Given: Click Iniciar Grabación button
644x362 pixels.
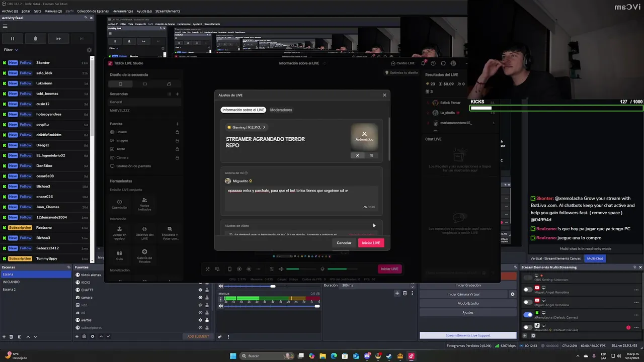Looking at the screenshot, I should 468,285.
